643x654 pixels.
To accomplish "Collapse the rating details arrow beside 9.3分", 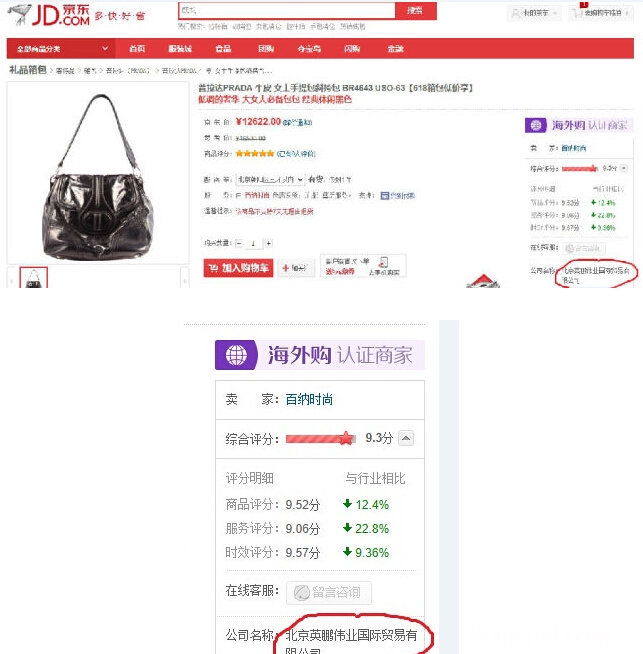I will (406, 438).
